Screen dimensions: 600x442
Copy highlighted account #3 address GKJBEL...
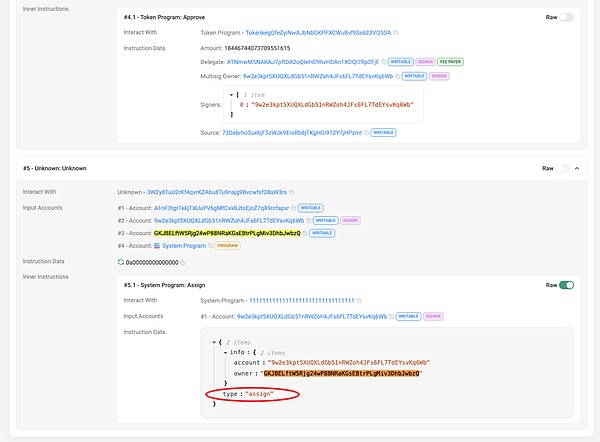coord(304,233)
